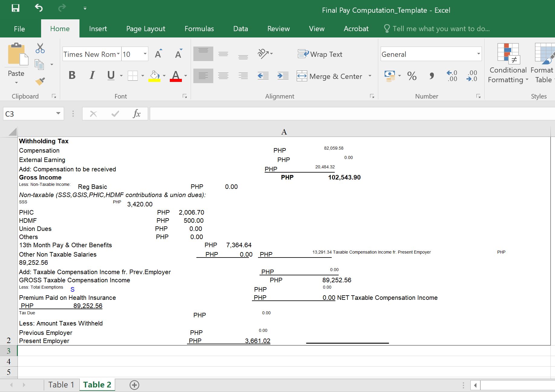Image resolution: width=555 pixels, height=392 pixels.
Task: Click the Borders icon
Action: pos(133,76)
